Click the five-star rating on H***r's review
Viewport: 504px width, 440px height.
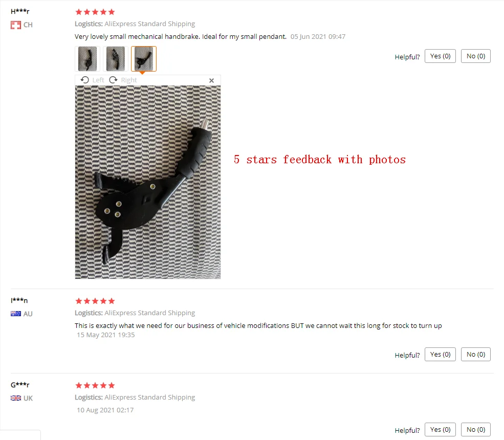coord(95,12)
